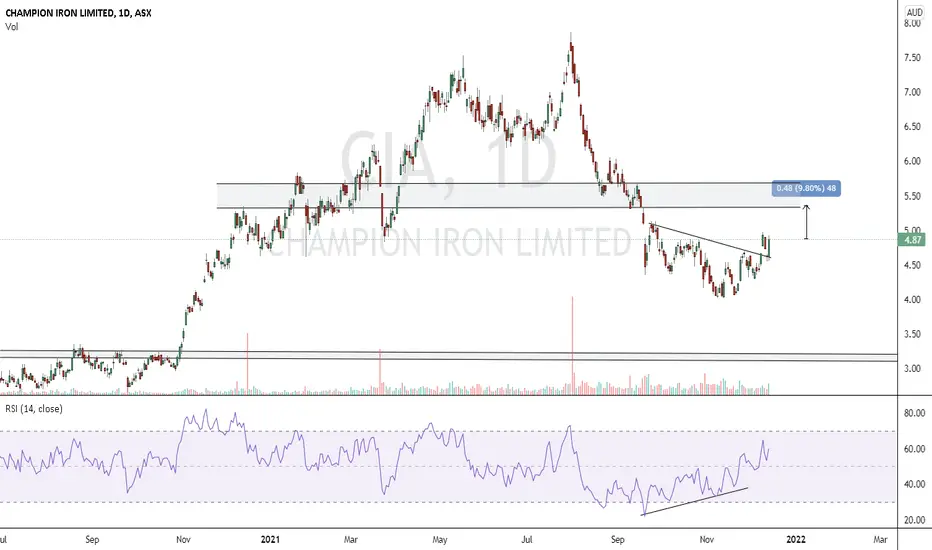Click the Jul label between May and Sep
Viewport: 932px width, 550px height.
pos(527,539)
